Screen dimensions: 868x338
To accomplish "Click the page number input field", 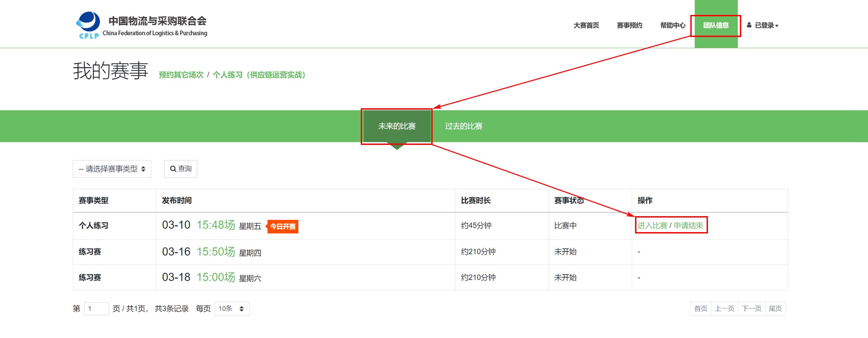I will pyautogui.click(x=96, y=308).
